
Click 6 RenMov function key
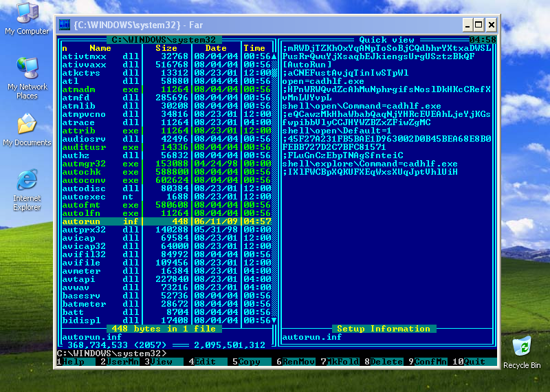(296, 362)
